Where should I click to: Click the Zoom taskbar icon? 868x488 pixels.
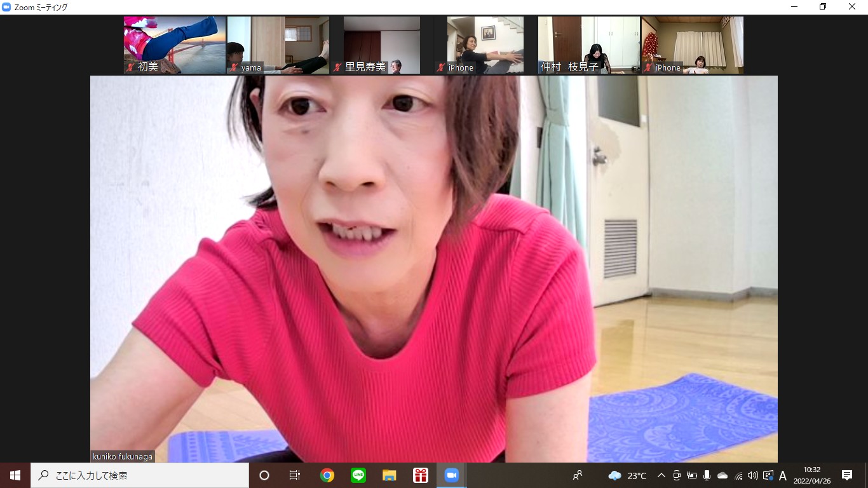pyautogui.click(x=452, y=475)
